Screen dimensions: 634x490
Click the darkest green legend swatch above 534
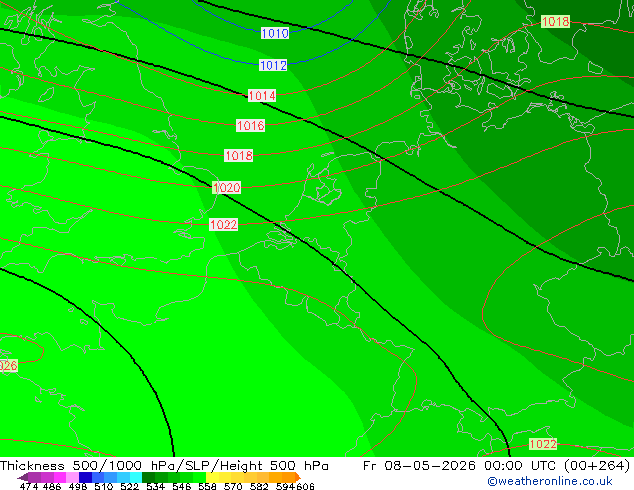pos(148,477)
